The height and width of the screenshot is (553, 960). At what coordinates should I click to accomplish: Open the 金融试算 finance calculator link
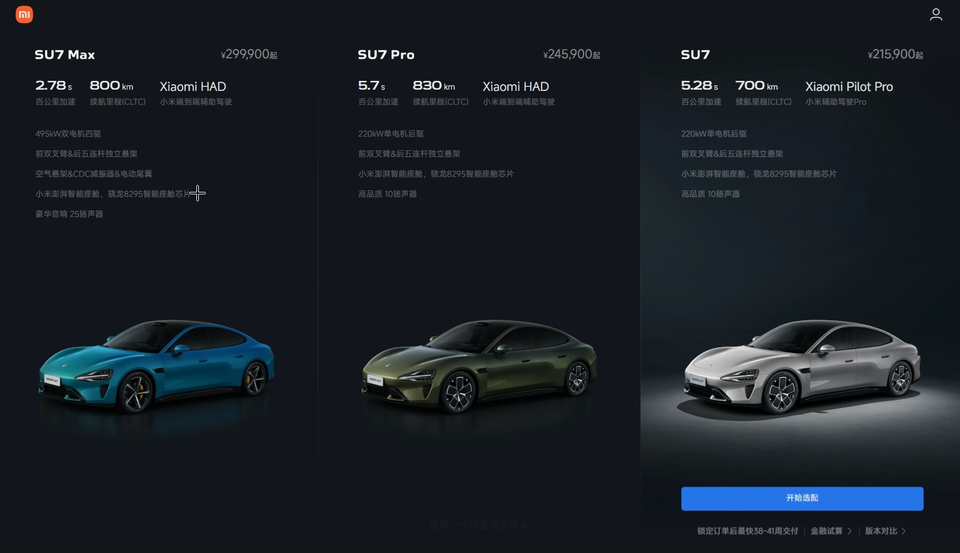tap(827, 531)
